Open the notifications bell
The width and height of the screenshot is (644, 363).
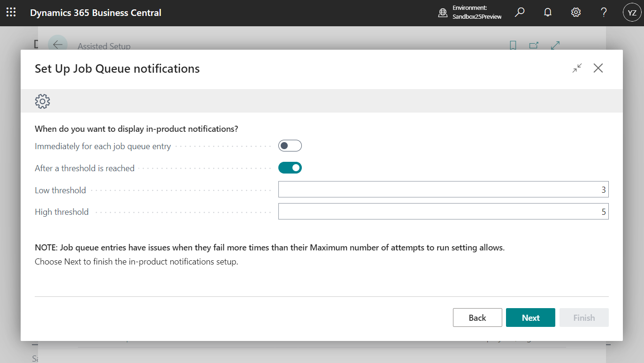coord(547,12)
